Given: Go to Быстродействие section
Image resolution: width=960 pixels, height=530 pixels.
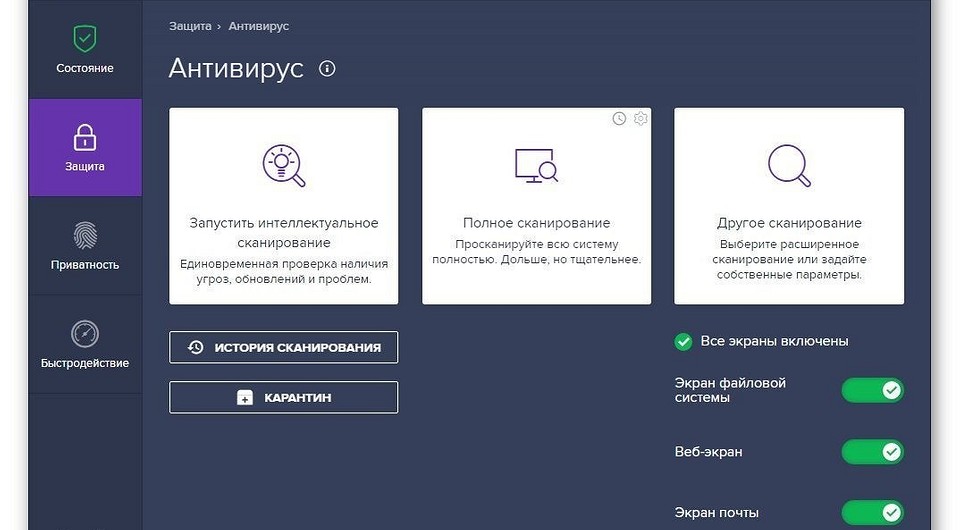Looking at the screenshot, I should point(84,344).
